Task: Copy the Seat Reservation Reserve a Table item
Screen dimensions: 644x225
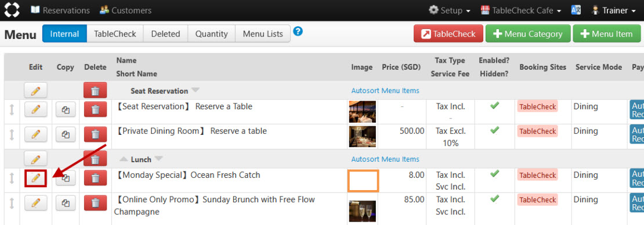Action: pos(66,110)
